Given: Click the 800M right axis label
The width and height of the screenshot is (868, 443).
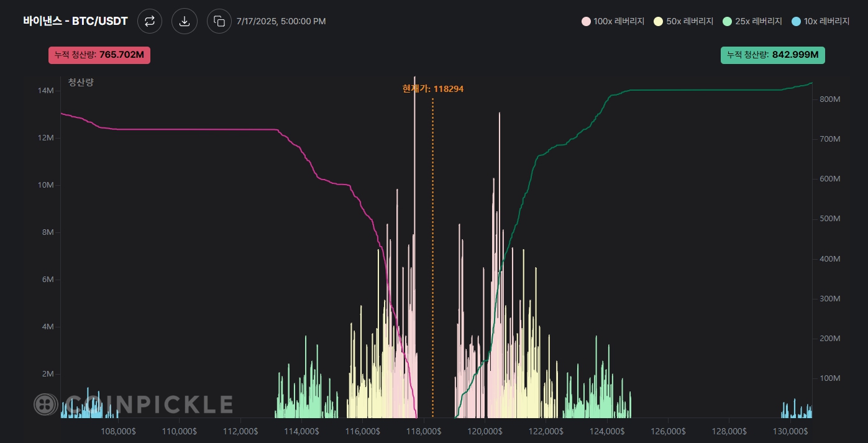Looking at the screenshot, I should tap(830, 99).
